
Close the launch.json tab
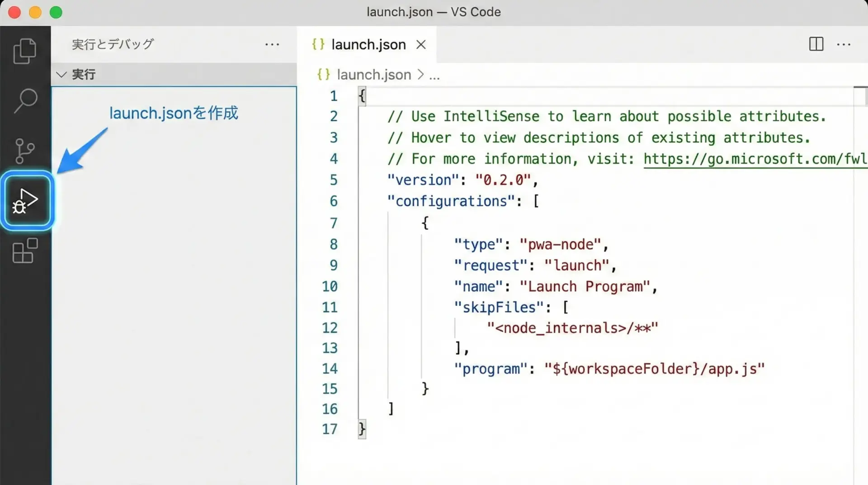click(421, 45)
